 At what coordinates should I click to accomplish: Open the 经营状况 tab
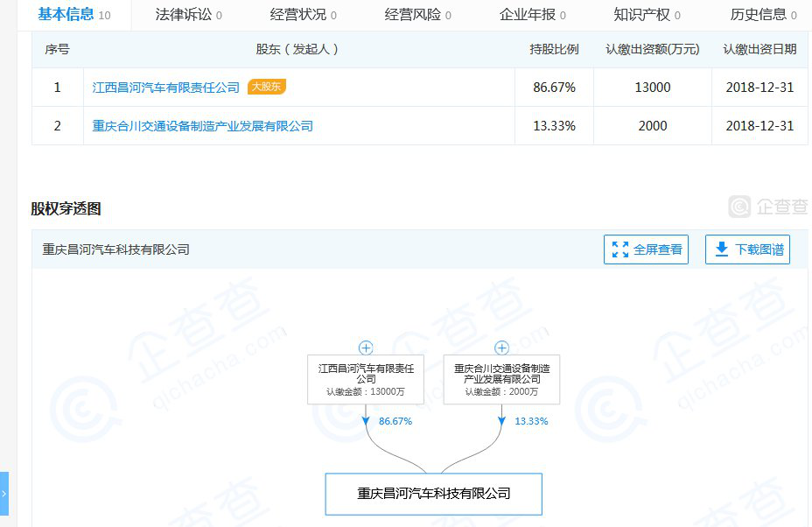click(x=303, y=15)
